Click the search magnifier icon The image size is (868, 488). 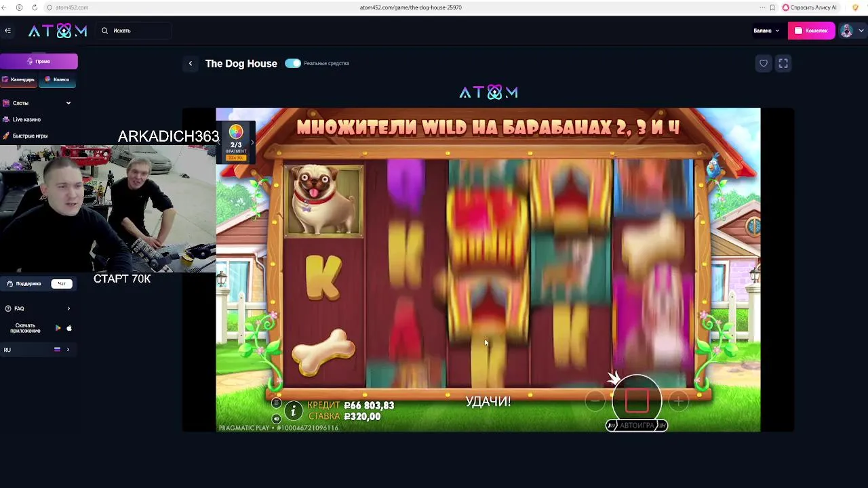105,30
